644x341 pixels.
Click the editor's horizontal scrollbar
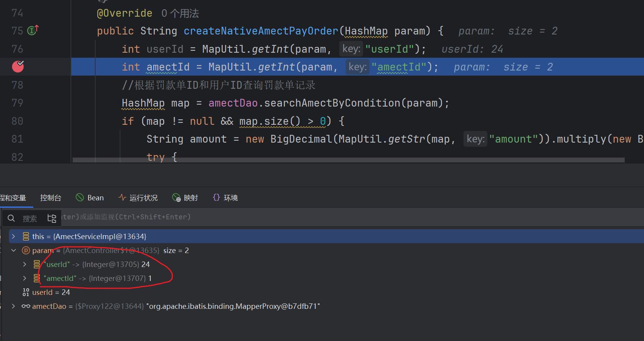tap(349, 160)
